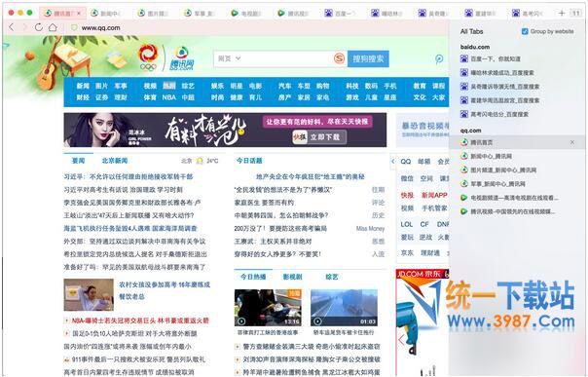Open 科技 in the blue navigation bar

click(x=352, y=86)
